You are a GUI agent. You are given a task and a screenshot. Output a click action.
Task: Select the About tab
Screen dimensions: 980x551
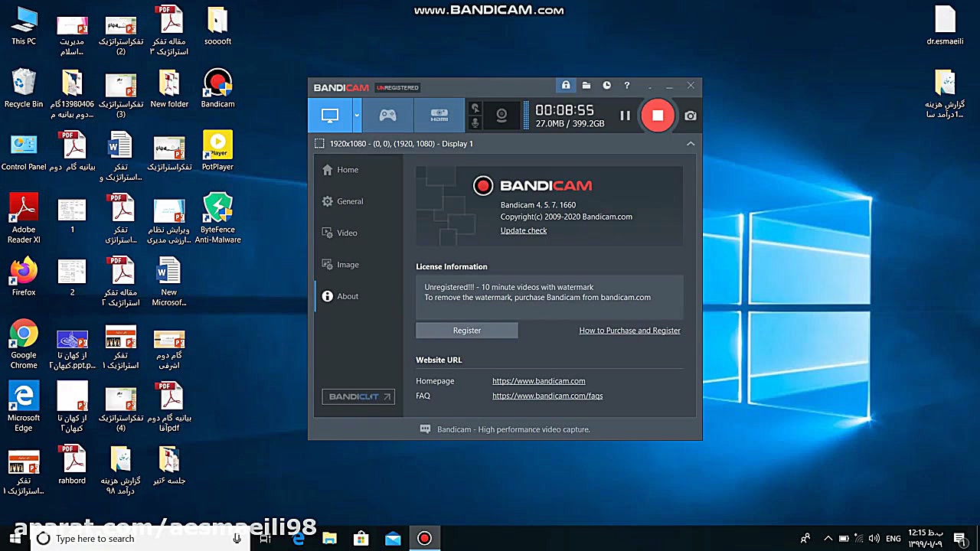(x=358, y=296)
